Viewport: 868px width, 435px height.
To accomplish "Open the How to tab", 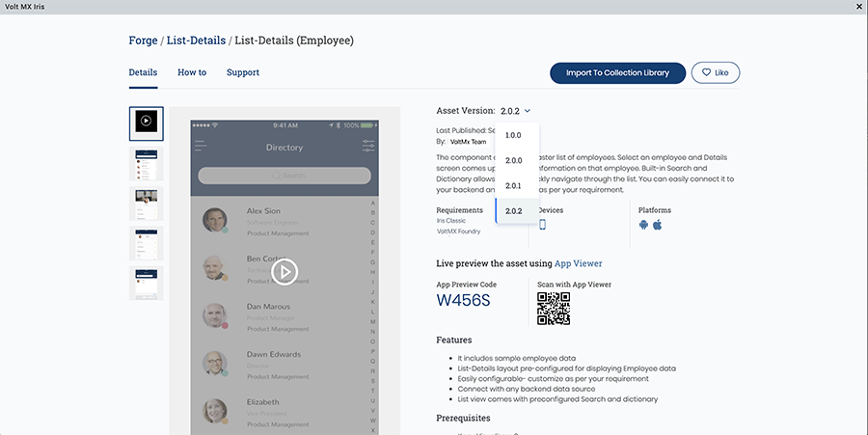I will coord(192,72).
